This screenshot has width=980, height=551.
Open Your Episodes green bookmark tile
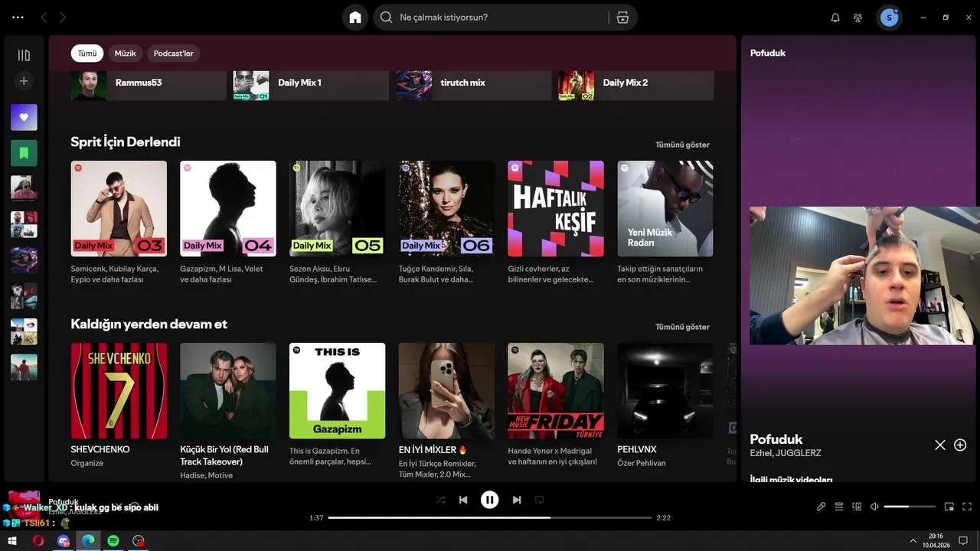coord(24,153)
